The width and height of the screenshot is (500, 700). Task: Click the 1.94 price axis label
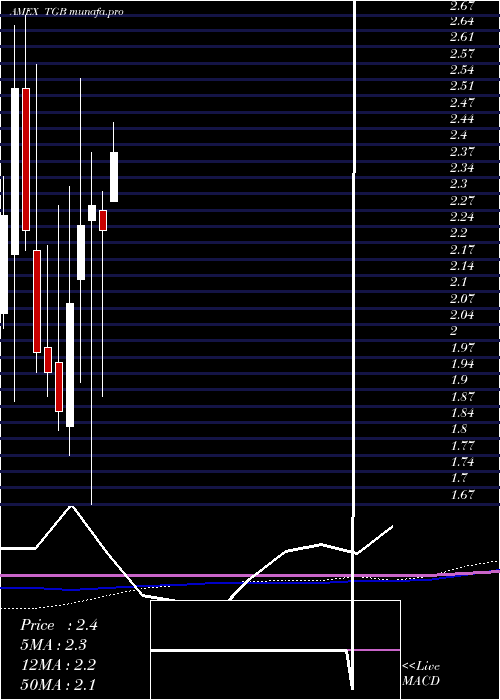click(x=462, y=364)
